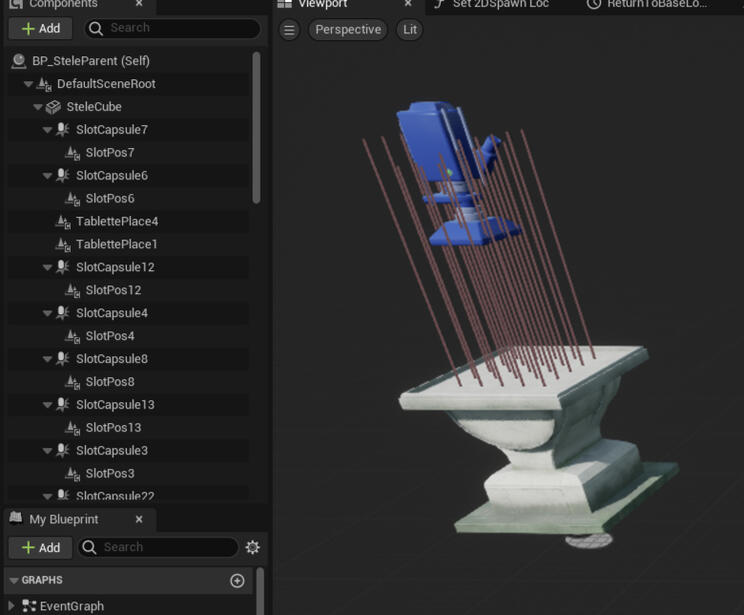Click SlotCapsule6 capsule icon
Screen dimensions: 744x615
pos(63,176)
